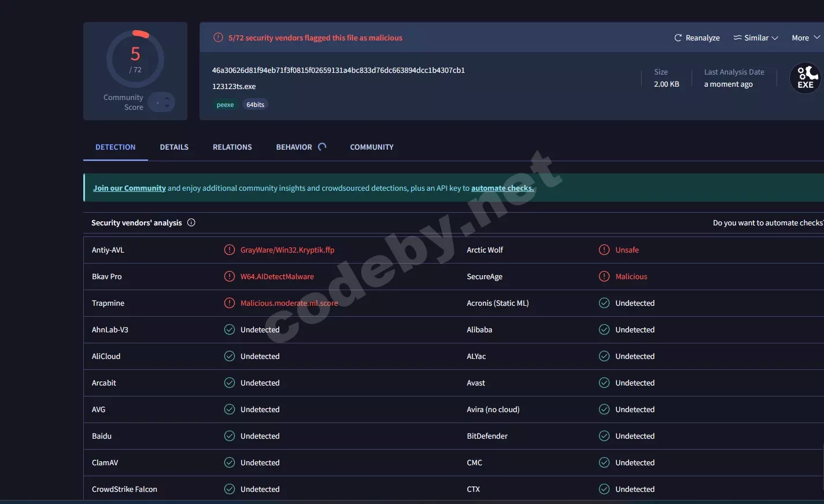Viewport: 824px width, 504px height.
Task: Click the alert icon beside the 5/72 flagged message
Action: 218,38
